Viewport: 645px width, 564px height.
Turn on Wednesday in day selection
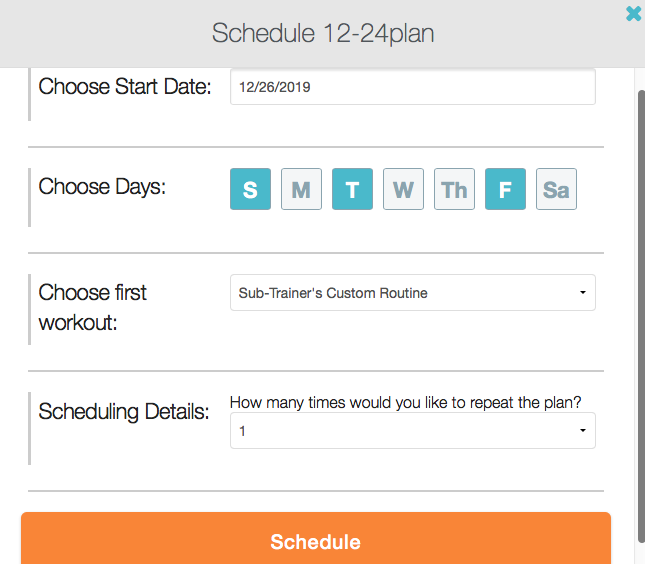click(403, 189)
